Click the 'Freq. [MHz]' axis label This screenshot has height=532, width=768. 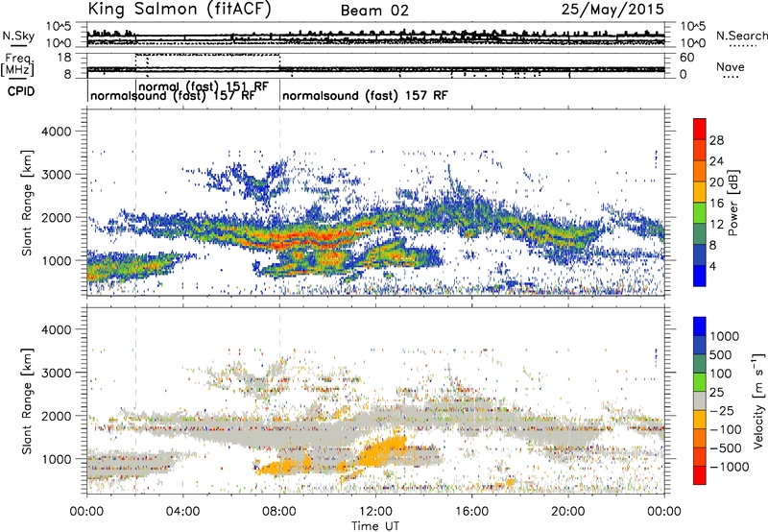click(17, 64)
